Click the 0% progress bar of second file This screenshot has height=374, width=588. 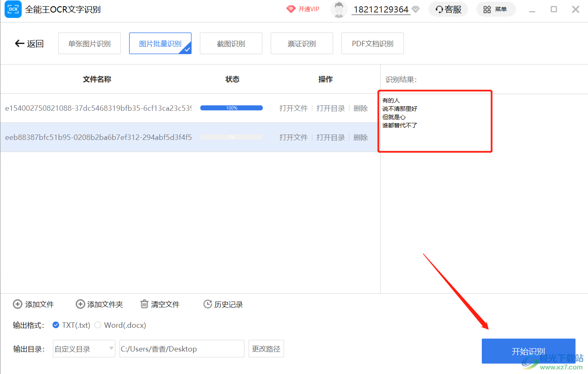[x=232, y=137]
